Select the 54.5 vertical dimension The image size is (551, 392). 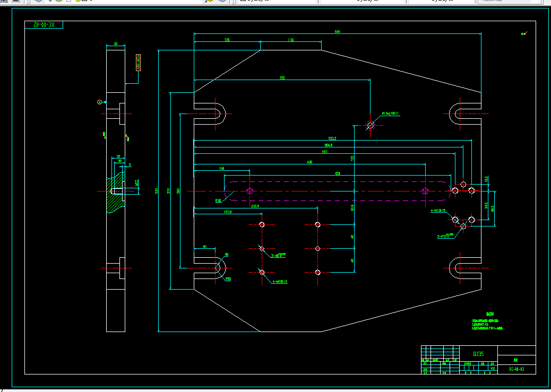click(486, 205)
